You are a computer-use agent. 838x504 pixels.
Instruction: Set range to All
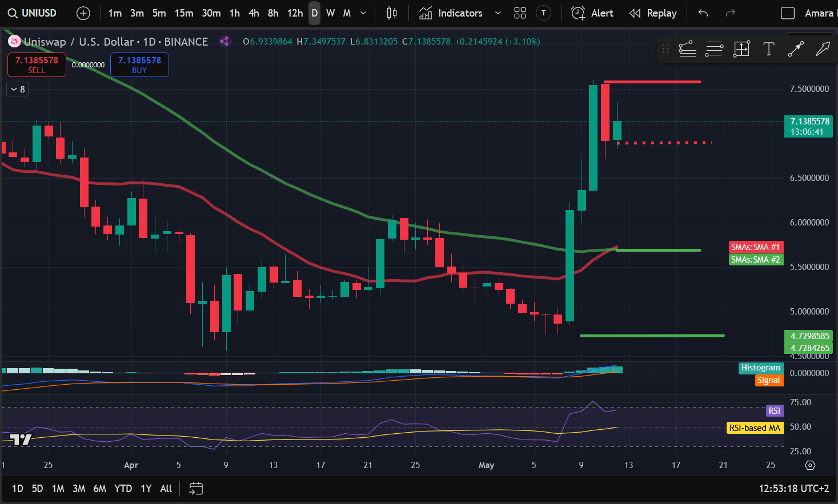(166, 489)
